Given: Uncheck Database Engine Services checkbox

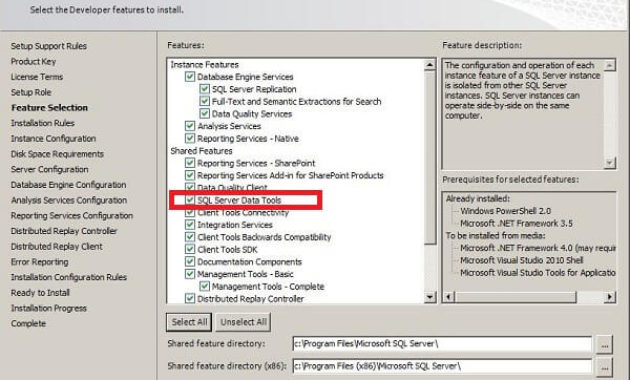Looking at the screenshot, I should click(190, 76).
